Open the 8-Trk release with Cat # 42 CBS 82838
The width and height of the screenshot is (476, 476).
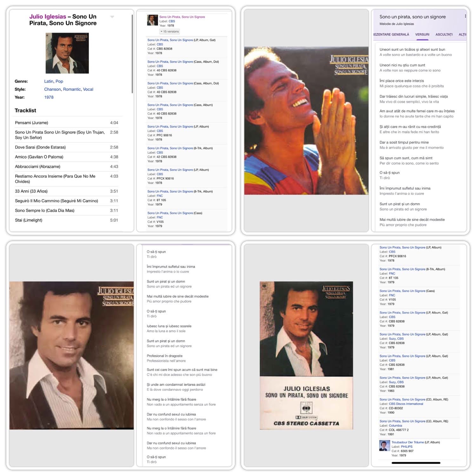tap(170, 148)
